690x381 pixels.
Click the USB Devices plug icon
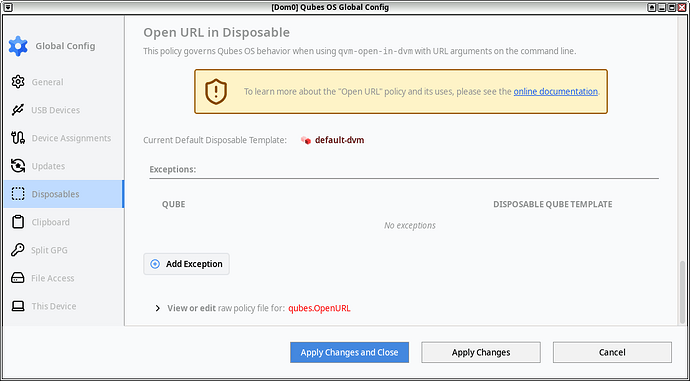18,110
